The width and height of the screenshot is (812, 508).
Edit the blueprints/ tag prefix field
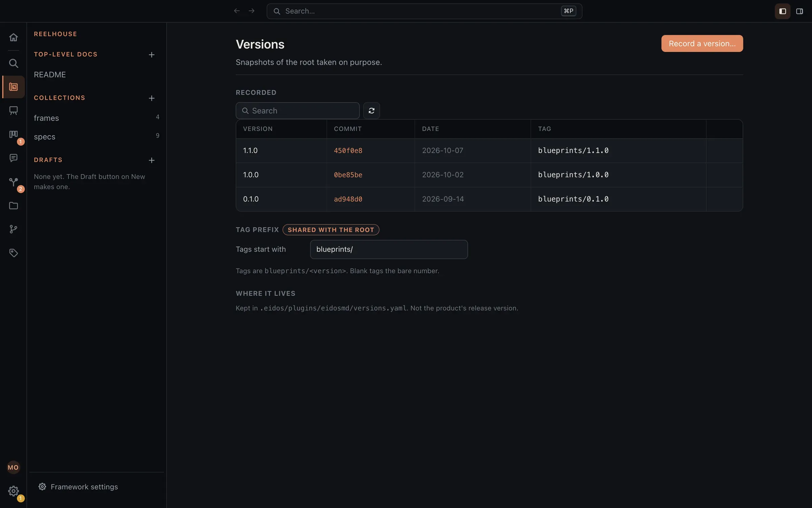[389, 250]
